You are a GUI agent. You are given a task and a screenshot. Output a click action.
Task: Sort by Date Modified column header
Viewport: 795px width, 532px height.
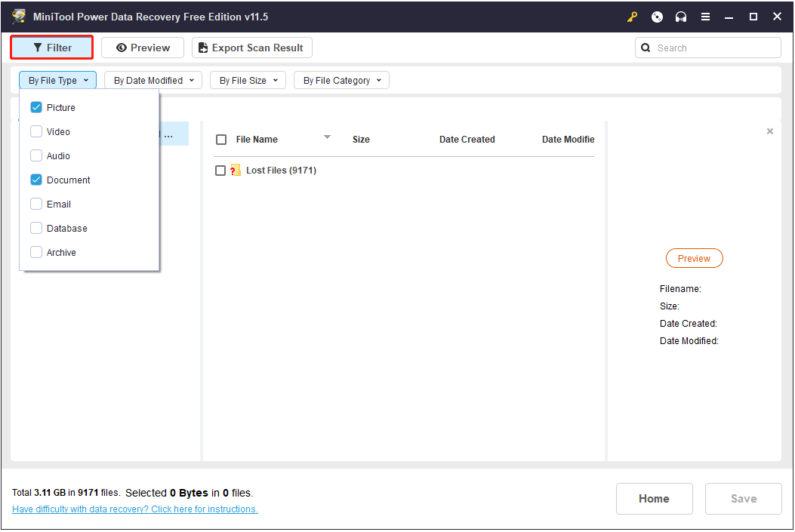pos(568,140)
